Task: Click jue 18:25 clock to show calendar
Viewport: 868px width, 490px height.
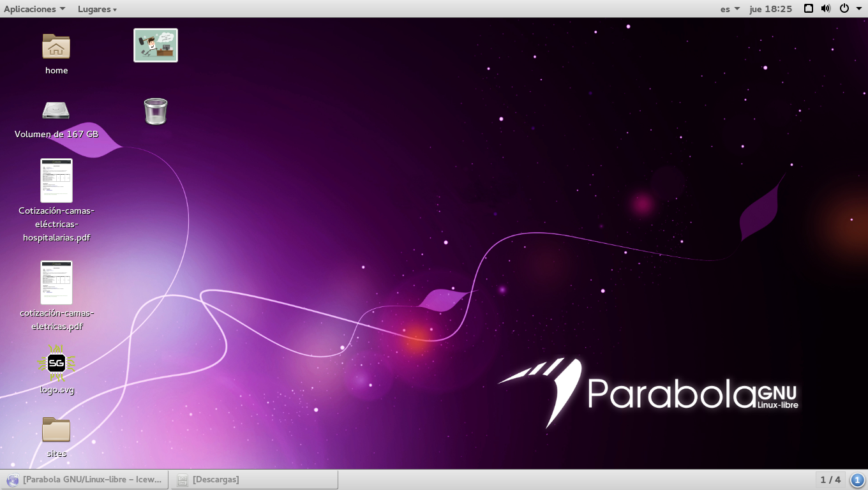Action: [770, 8]
